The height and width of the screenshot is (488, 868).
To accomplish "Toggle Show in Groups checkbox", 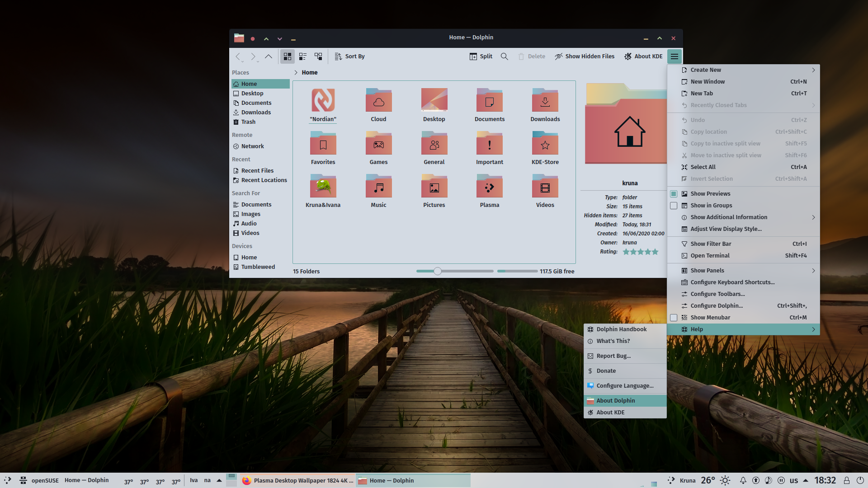I will (x=674, y=206).
